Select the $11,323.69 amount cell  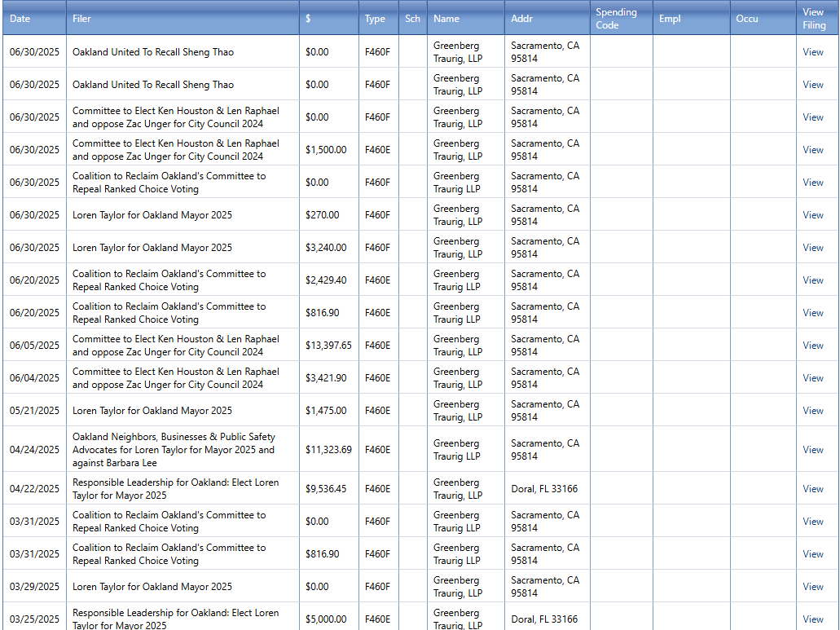328,450
